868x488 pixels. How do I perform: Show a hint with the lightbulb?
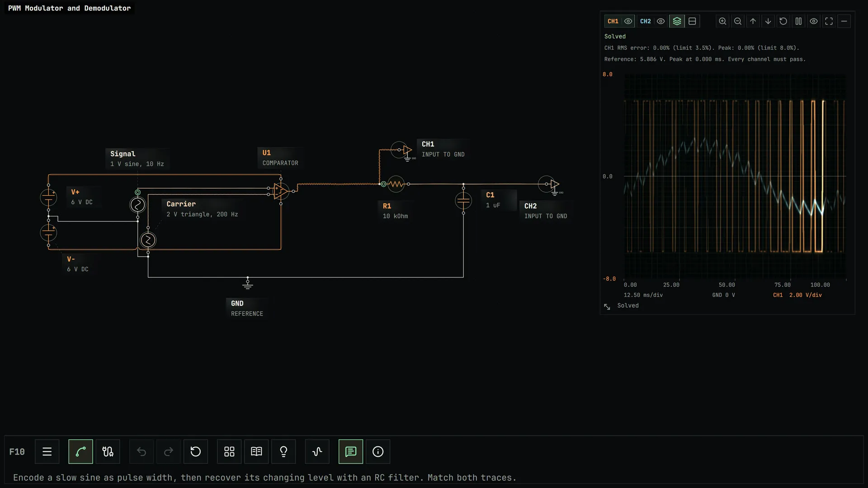(283, 451)
